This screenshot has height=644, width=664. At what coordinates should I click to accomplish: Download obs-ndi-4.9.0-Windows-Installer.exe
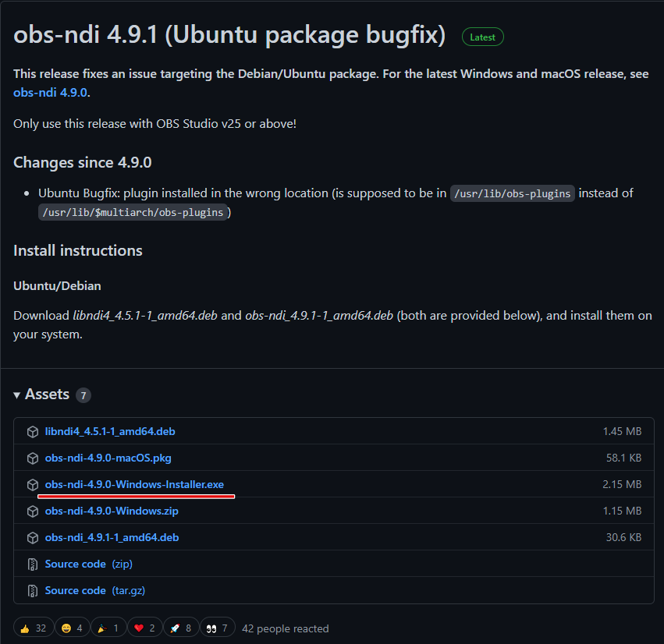coord(136,484)
